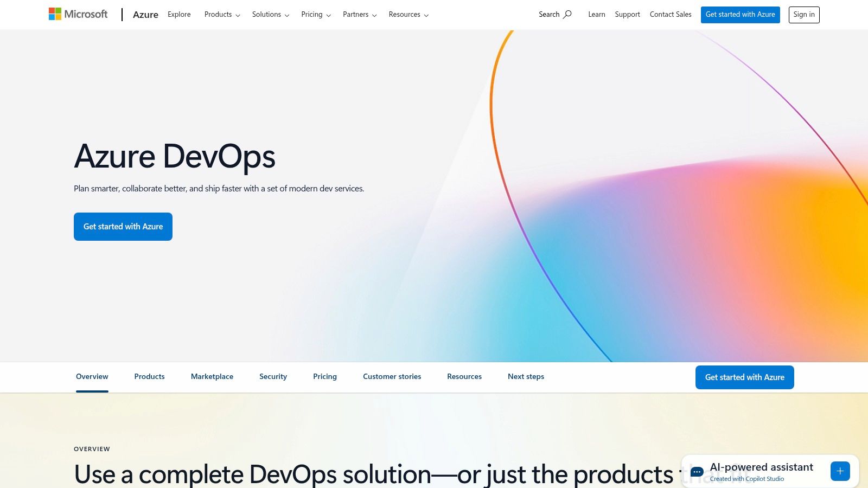Open the Azure home link
Image resolution: width=868 pixels, height=488 pixels.
[x=145, y=15]
